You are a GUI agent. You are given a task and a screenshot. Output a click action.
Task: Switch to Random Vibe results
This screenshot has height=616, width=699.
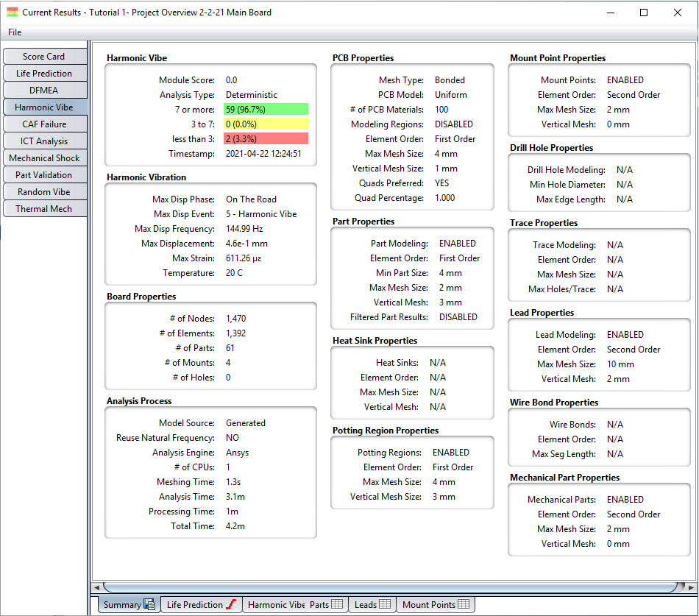pyautogui.click(x=44, y=192)
